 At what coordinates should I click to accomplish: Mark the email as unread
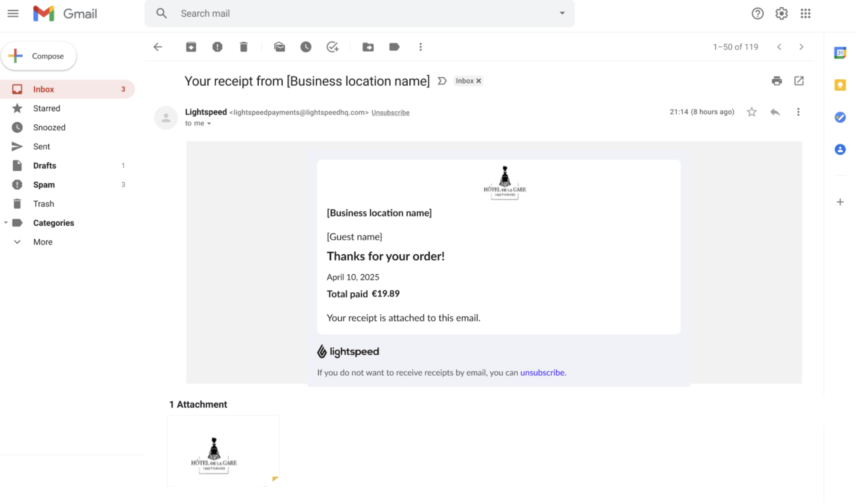click(x=280, y=47)
